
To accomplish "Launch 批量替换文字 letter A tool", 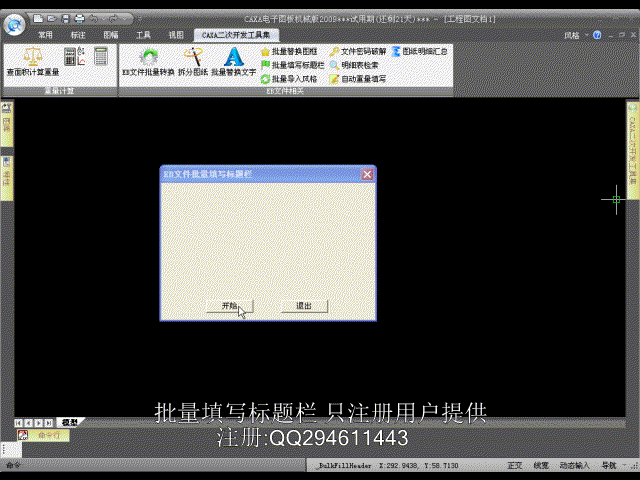I will [233, 62].
